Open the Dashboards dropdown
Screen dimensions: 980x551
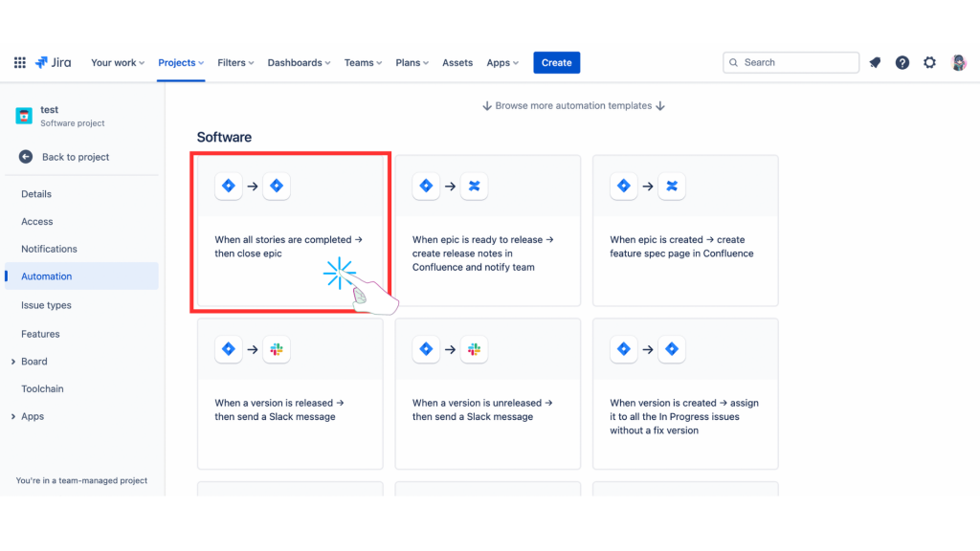[299, 62]
